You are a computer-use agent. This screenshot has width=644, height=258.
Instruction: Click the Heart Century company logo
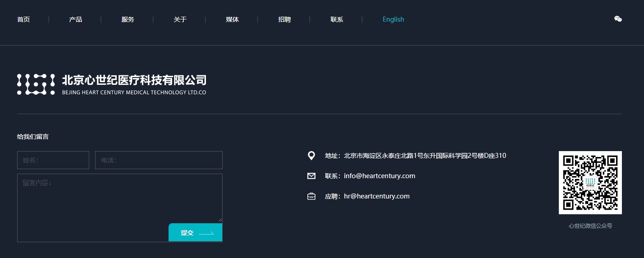pyautogui.click(x=111, y=84)
